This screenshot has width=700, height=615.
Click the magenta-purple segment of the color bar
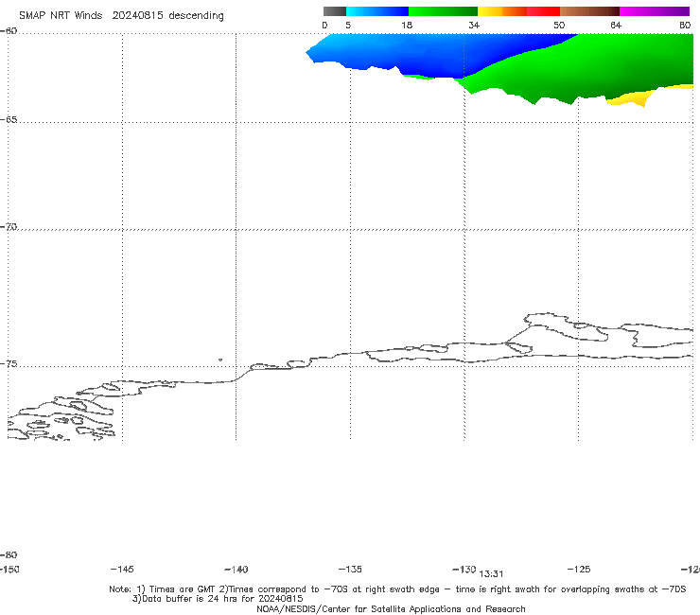point(655,11)
